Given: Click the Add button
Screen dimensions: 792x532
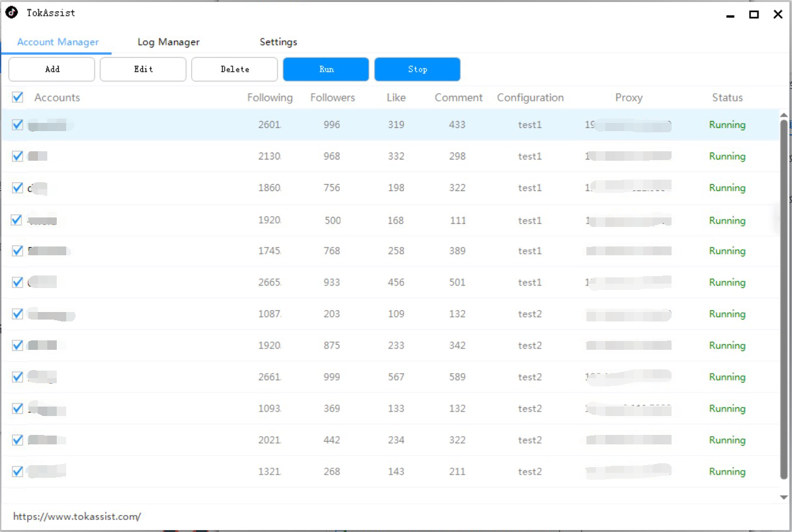Looking at the screenshot, I should point(52,69).
